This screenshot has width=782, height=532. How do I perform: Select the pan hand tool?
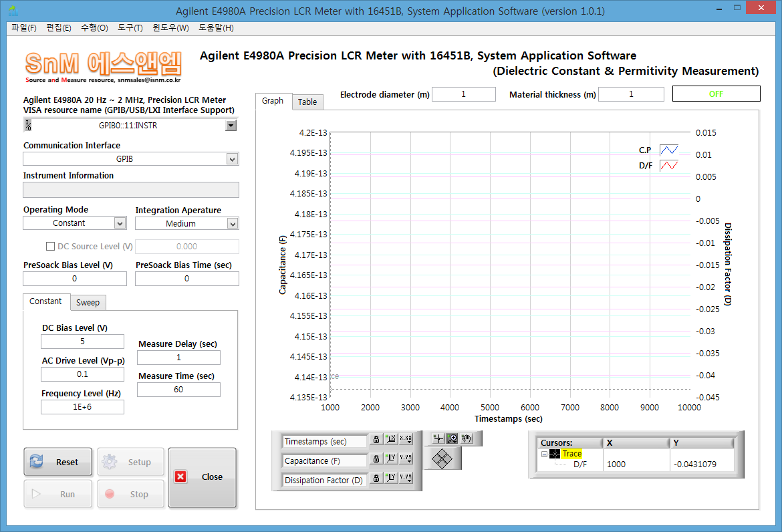tap(467, 438)
